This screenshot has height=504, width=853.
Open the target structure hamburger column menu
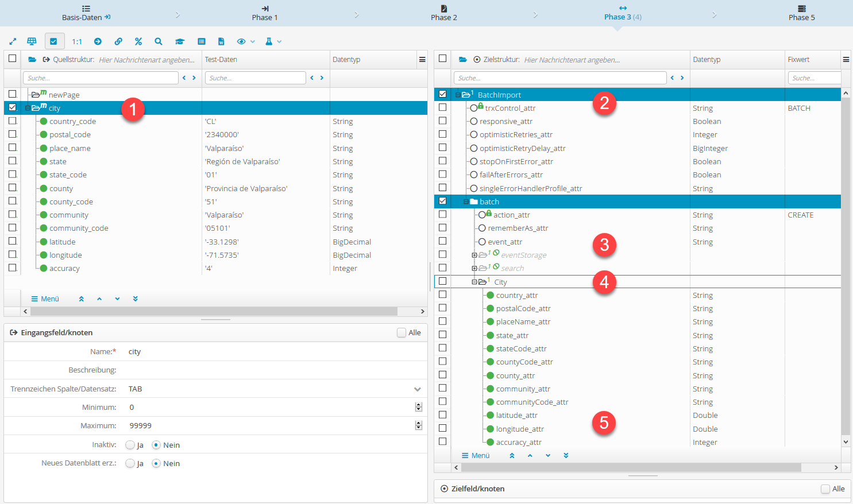click(846, 59)
